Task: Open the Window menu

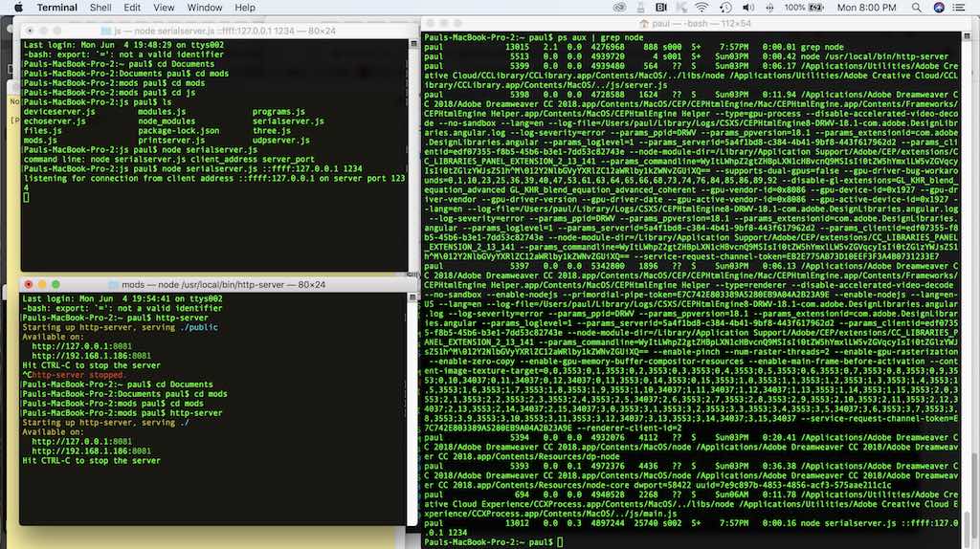Action: click(x=205, y=8)
